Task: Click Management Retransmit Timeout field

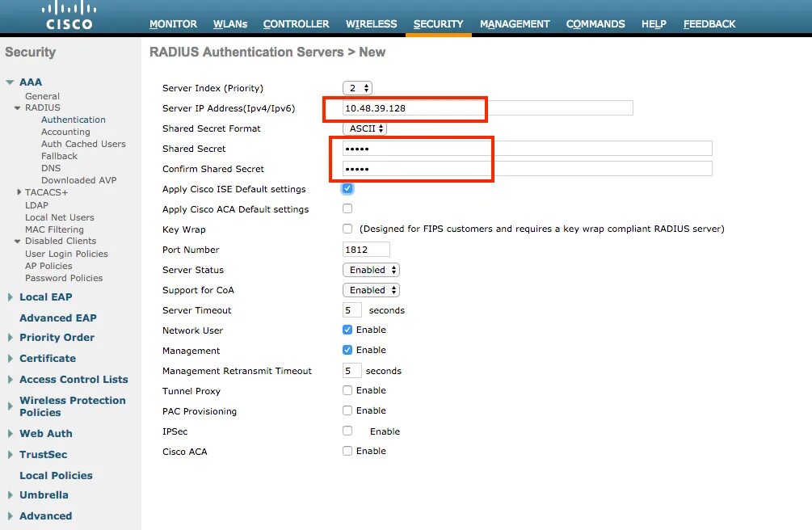Action: pyautogui.click(x=351, y=371)
